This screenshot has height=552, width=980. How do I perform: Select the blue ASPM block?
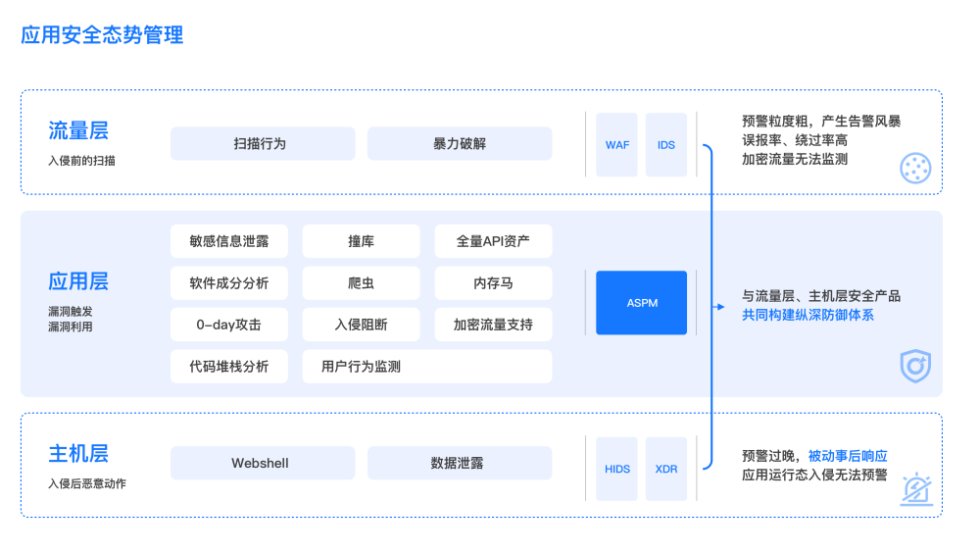point(642,303)
